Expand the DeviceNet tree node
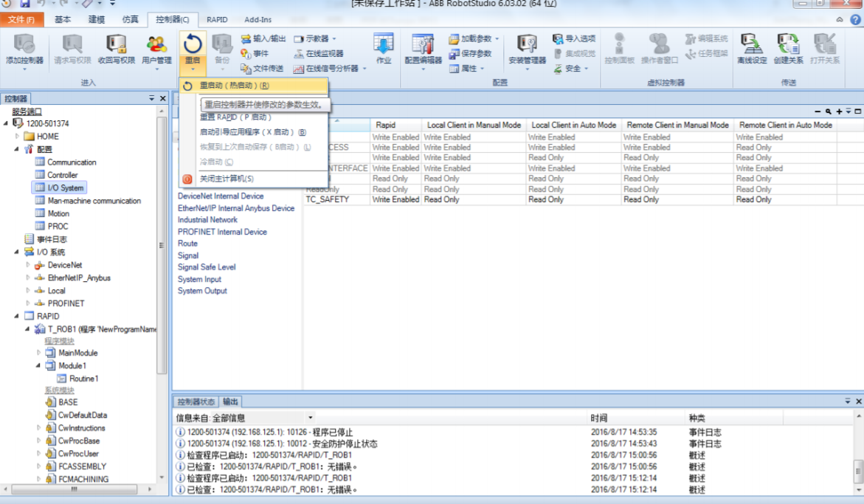This screenshot has height=504, width=864. [28, 265]
